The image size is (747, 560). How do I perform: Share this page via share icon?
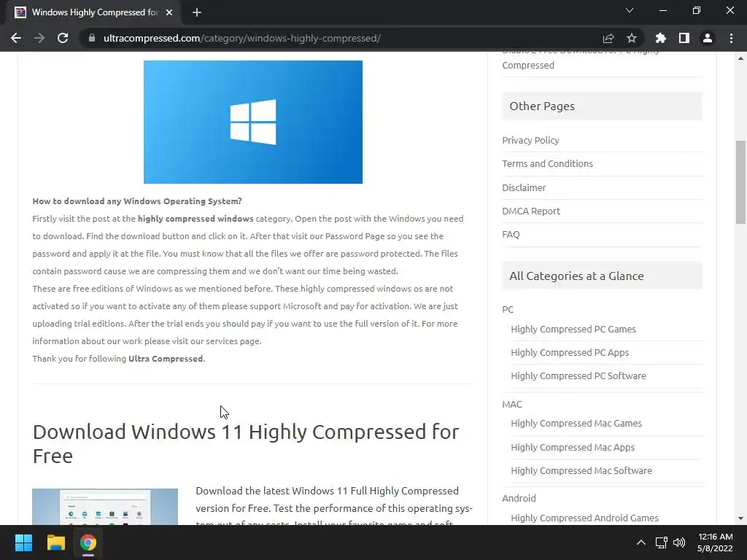coord(608,38)
